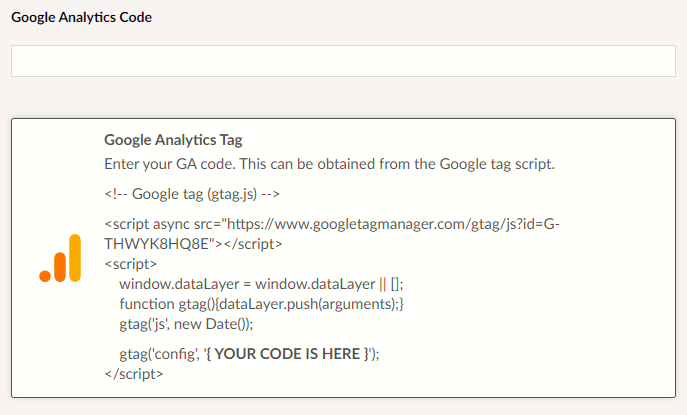Click the closing '</script>' last line
687x415 pixels.
coord(134,374)
